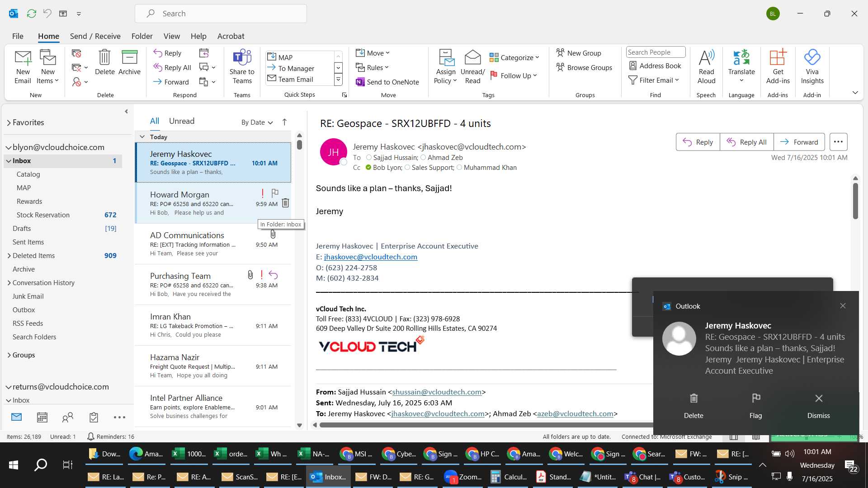Dismiss the Outlook notification

[818, 406]
